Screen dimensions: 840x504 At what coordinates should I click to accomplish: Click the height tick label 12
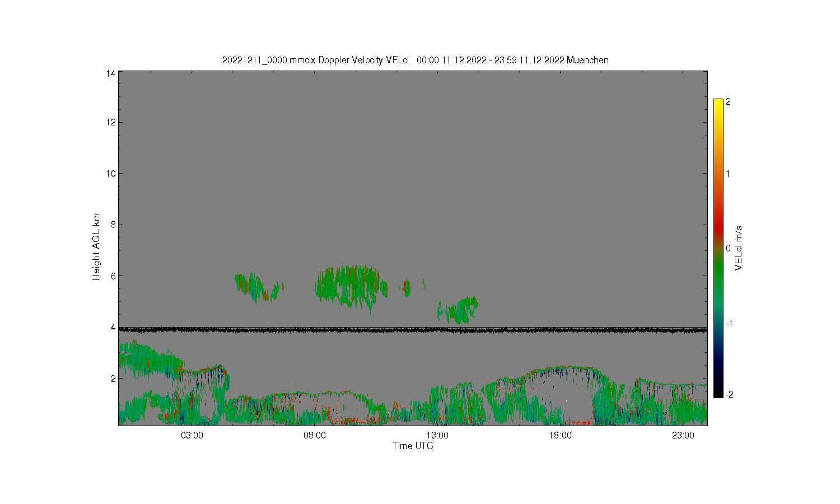[x=111, y=122]
